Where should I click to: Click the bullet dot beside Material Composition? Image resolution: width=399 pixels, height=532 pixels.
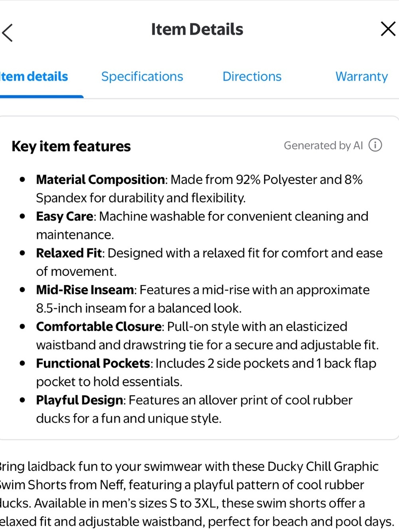[22, 180]
